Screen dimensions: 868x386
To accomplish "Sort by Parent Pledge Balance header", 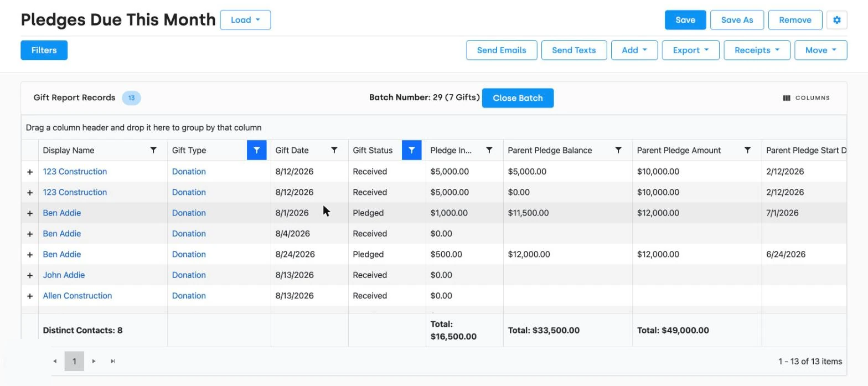I will pyautogui.click(x=550, y=150).
